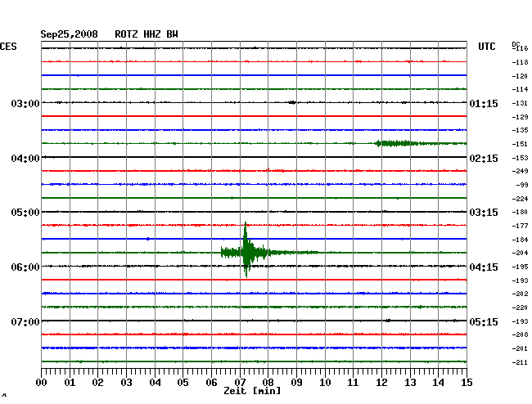The image size is (532, 404).
Task: Click x-axis minute label 12
Action: pos(381,382)
